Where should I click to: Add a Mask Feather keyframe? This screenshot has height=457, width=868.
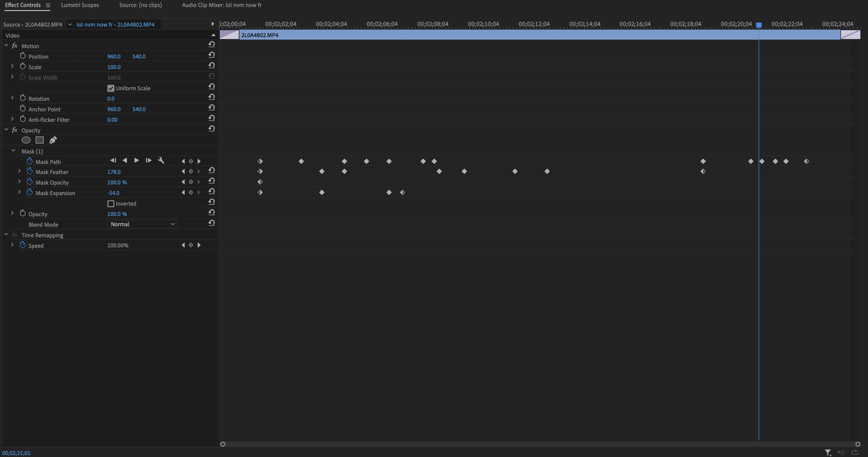click(x=191, y=171)
